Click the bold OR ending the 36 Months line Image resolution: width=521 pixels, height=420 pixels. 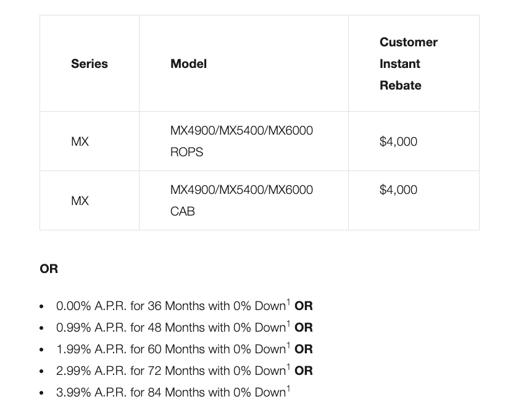(x=304, y=306)
